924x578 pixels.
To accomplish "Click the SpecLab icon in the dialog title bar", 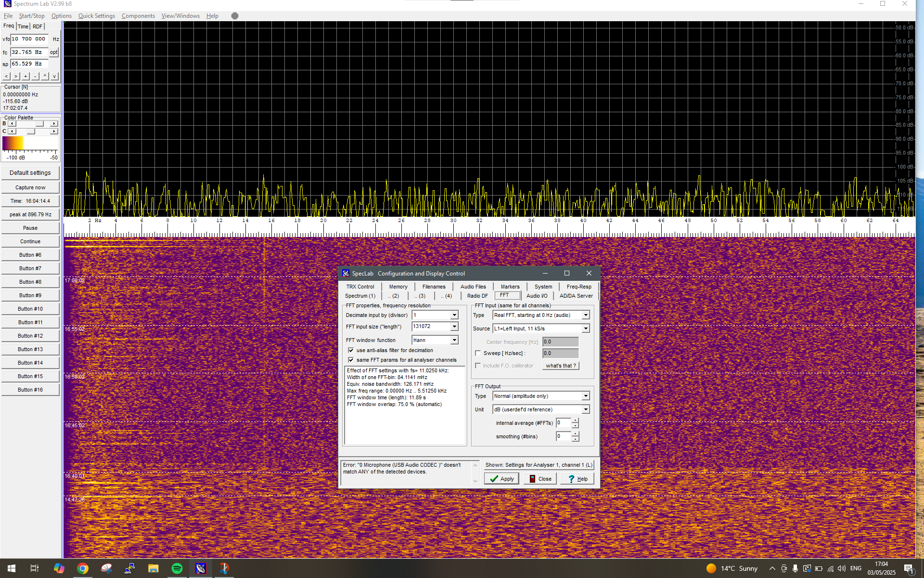I will click(x=346, y=273).
